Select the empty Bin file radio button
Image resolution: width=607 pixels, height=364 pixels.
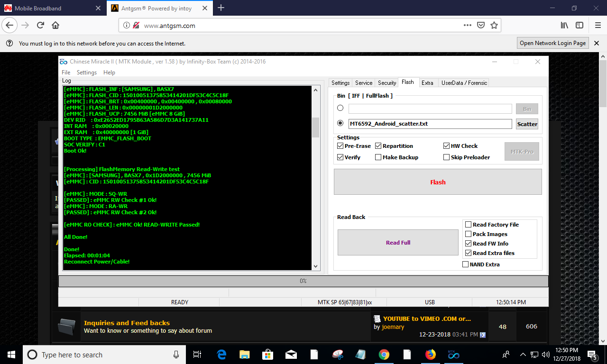[340, 109]
